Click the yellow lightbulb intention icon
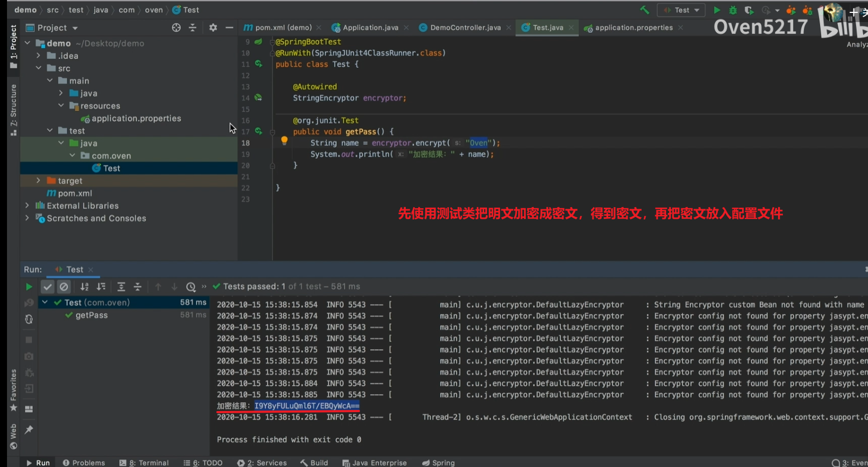This screenshot has height=467, width=868. (284, 141)
